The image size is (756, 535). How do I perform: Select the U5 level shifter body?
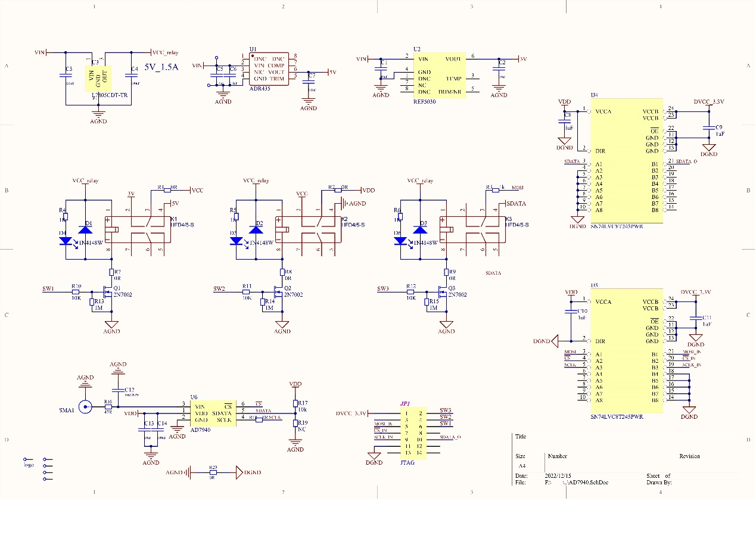[626, 352]
